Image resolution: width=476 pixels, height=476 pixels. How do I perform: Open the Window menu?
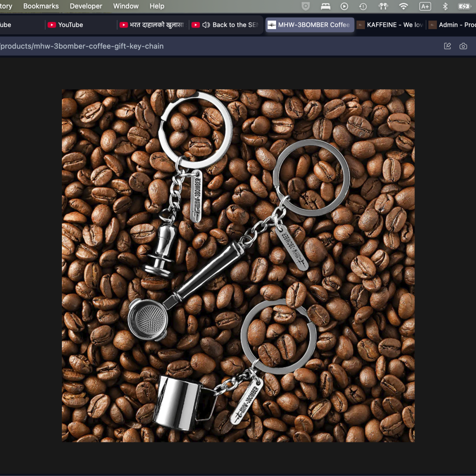(126, 6)
